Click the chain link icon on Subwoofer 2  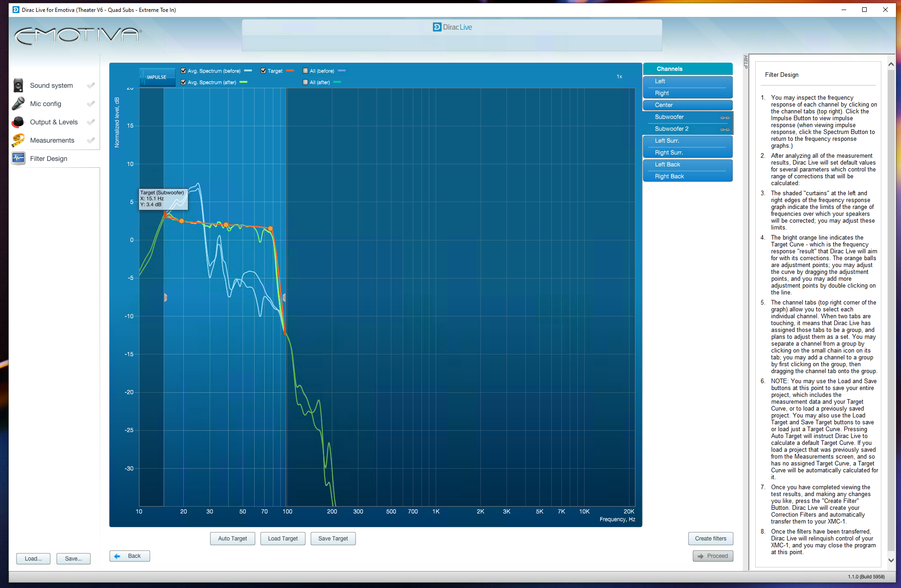[725, 129]
